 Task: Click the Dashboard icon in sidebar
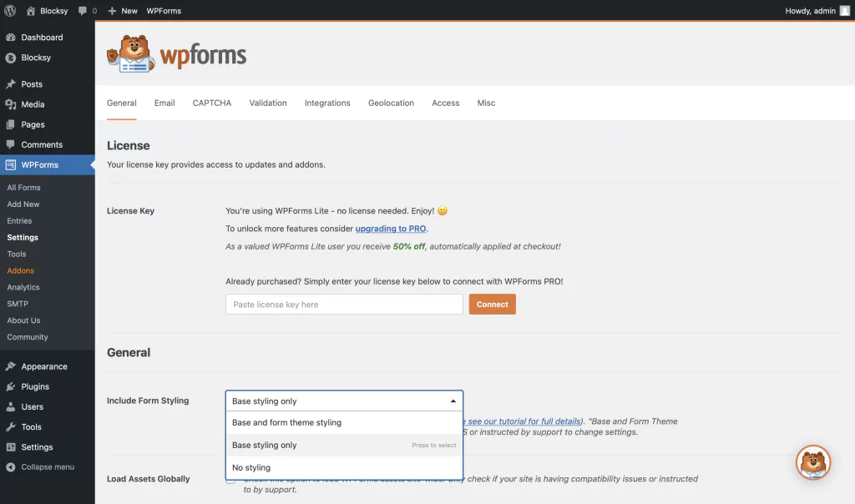click(x=11, y=38)
